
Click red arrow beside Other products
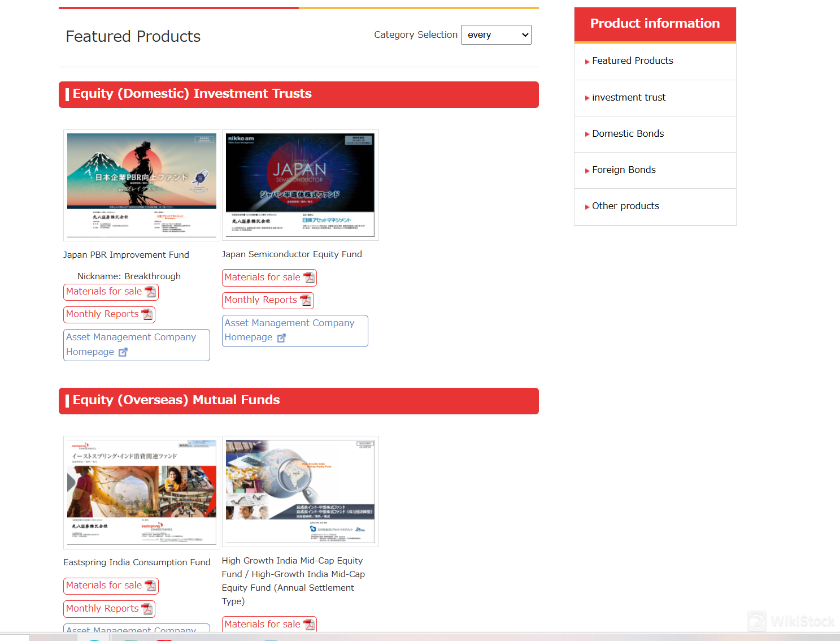coord(587,207)
